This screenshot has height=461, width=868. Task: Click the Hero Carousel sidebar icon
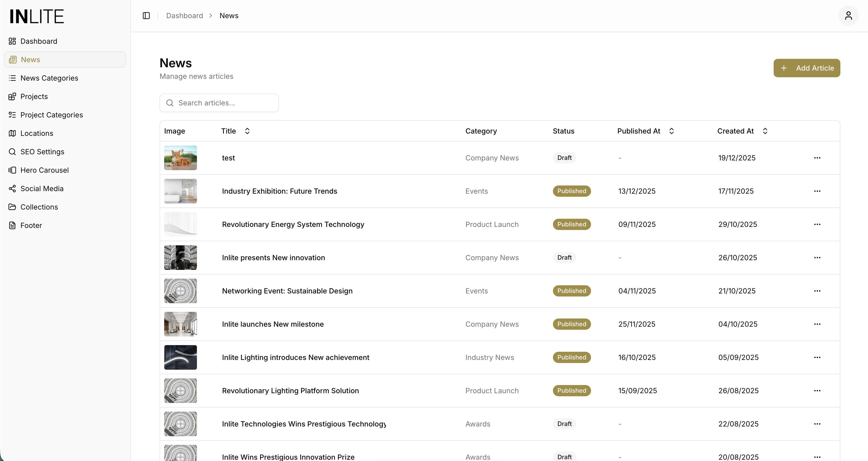coord(12,170)
